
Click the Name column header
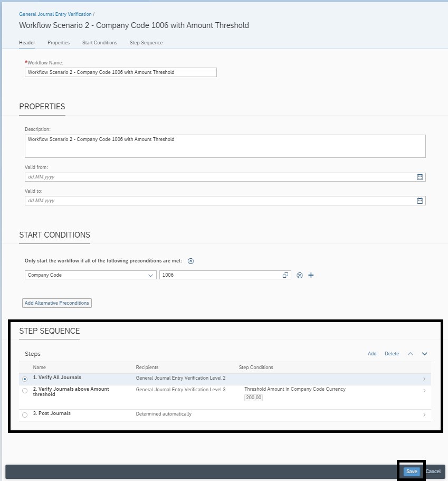[x=39, y=367]
